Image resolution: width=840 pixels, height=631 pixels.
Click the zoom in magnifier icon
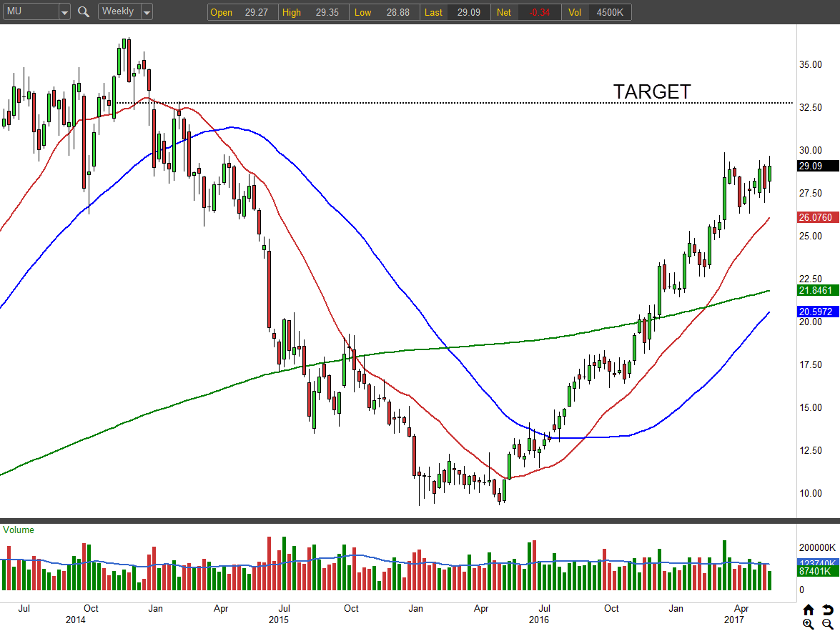click(809, 624)
